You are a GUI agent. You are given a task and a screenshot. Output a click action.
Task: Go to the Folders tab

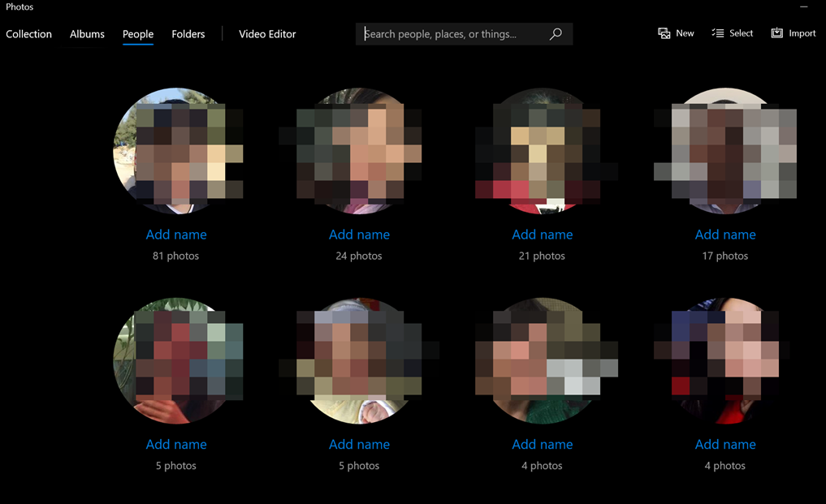pyautogui.click(x=188, y=34)
